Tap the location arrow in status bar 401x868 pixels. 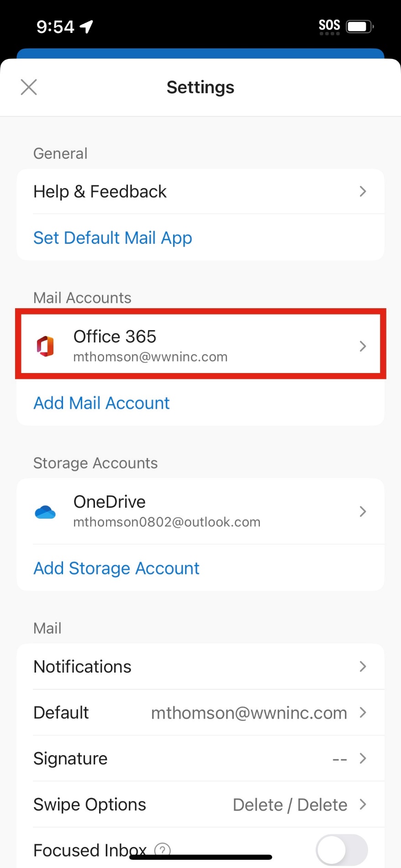[x=86, y=27]
